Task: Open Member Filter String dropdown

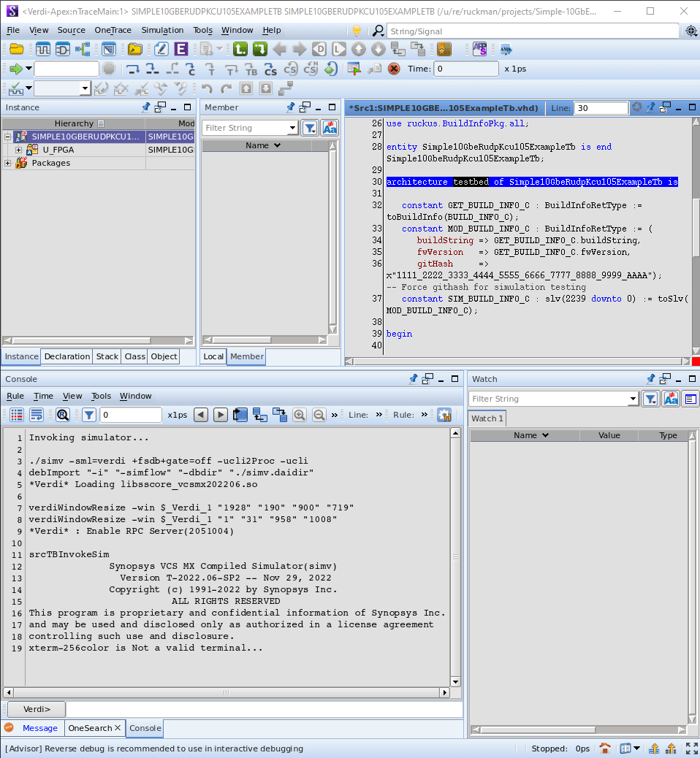Action: click(x=293, y=128)
